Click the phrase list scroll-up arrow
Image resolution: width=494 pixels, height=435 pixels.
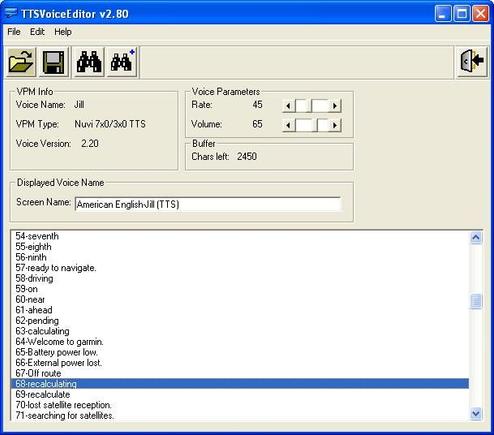point(476,238)
